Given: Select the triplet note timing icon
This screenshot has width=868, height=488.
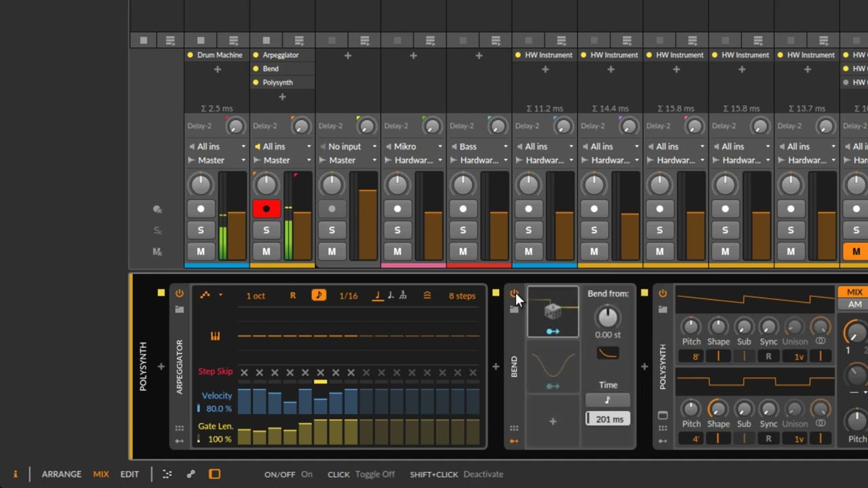Looking at the screenshot, I should tap(403, 295).
